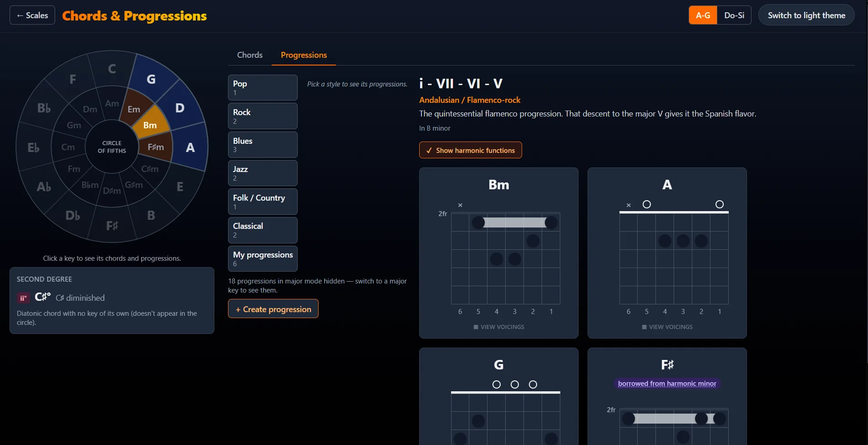Screen dimensions: 868x445
Task: Select highlighted Bm key segment
Action: 150,125
